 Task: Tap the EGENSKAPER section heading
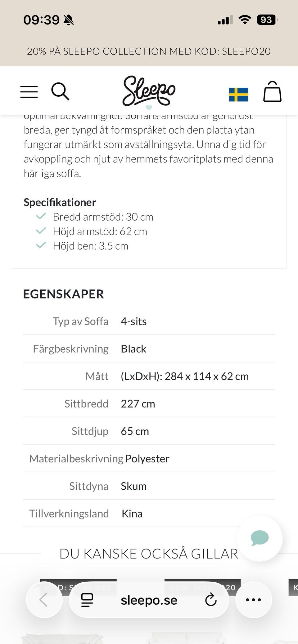point(64,294)
